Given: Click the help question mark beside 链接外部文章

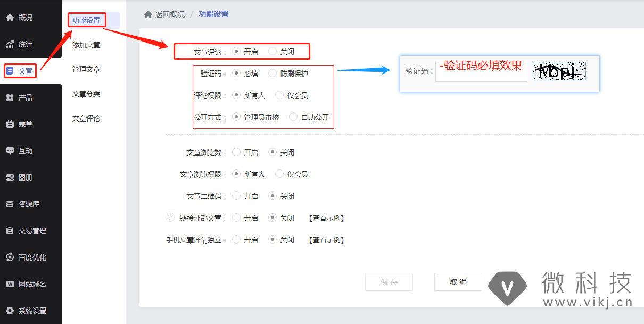Looking at the screenshot, I should 170,217.
